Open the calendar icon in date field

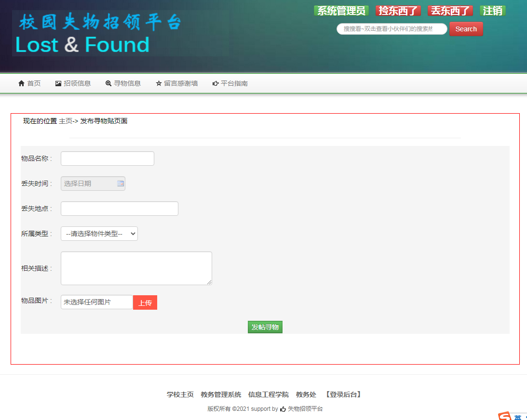(x=121, y=184)
